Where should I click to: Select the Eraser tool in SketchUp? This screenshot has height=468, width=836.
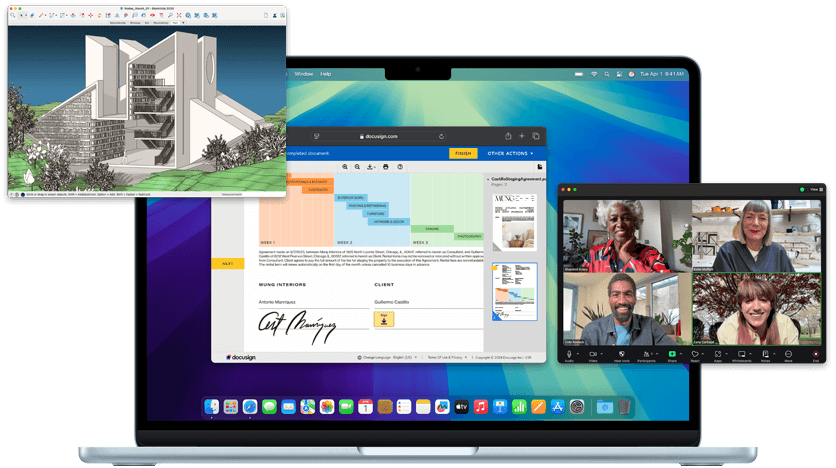(x=33, y=15)
